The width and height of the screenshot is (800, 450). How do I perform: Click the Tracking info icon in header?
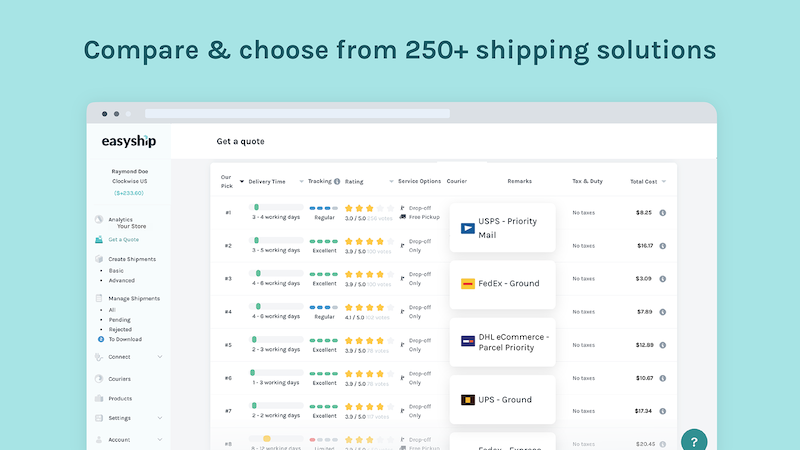(337, 181)
